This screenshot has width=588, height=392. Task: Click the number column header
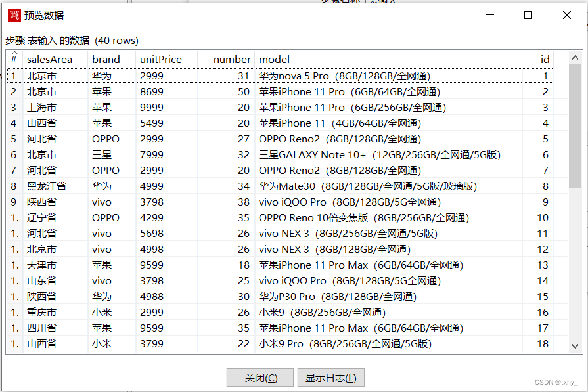[232, 59]
